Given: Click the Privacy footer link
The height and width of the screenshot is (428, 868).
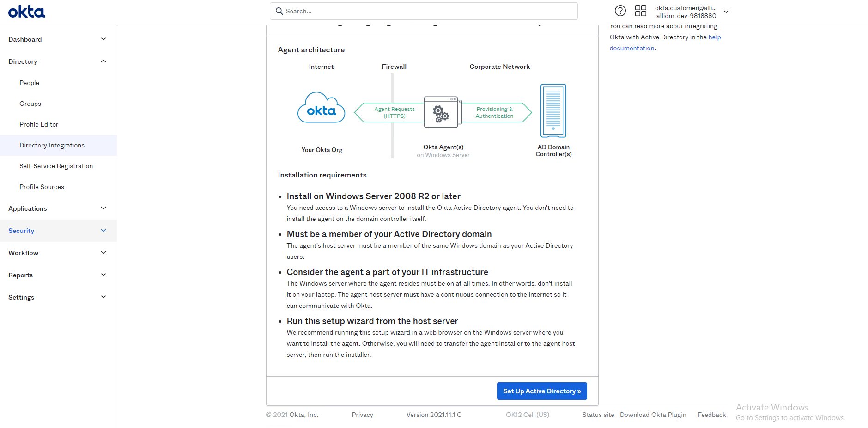Looking at the screenshot, I should [x=362, y=415].
